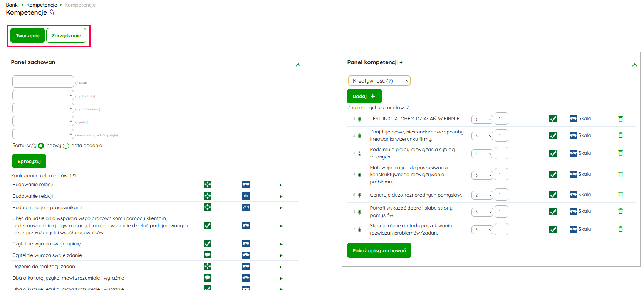Click trash icon for Generuje dużo różnorodnych pomysłów

pos(620,195)
